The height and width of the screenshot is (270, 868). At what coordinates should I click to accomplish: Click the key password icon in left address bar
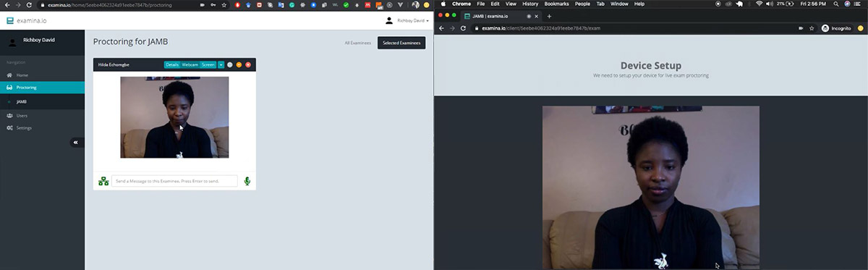[x=213, y=5]
